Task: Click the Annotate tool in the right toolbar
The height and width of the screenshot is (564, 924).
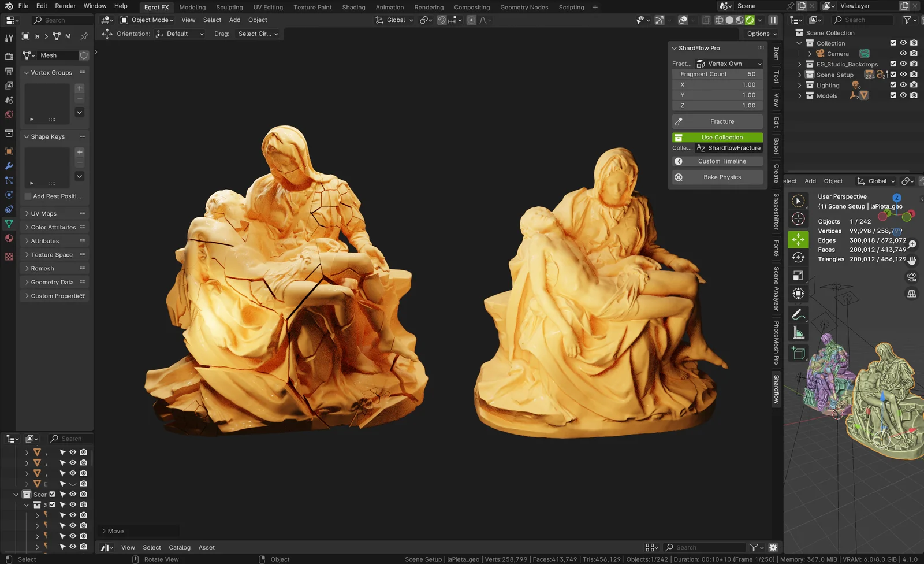Action: (x=799, y=314)
